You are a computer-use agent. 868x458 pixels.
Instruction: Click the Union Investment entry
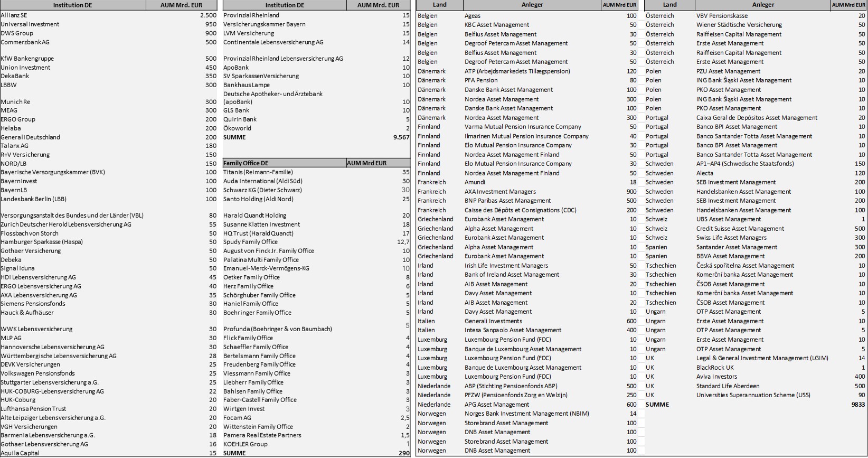(26, 68)
